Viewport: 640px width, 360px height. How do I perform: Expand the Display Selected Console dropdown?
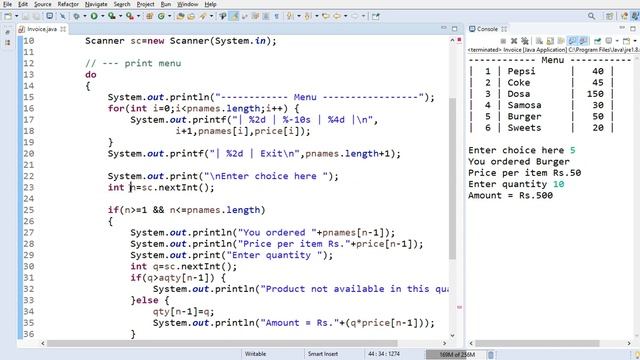click(617, 41)
